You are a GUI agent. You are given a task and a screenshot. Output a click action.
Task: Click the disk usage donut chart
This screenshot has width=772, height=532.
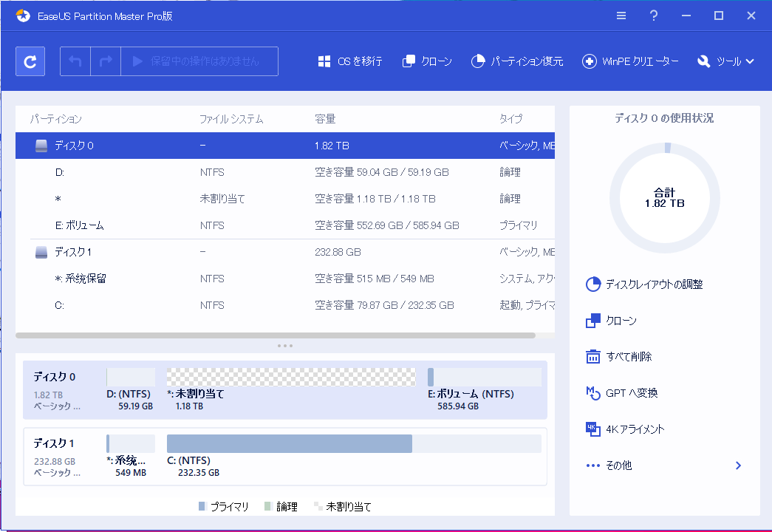point(665,198)
